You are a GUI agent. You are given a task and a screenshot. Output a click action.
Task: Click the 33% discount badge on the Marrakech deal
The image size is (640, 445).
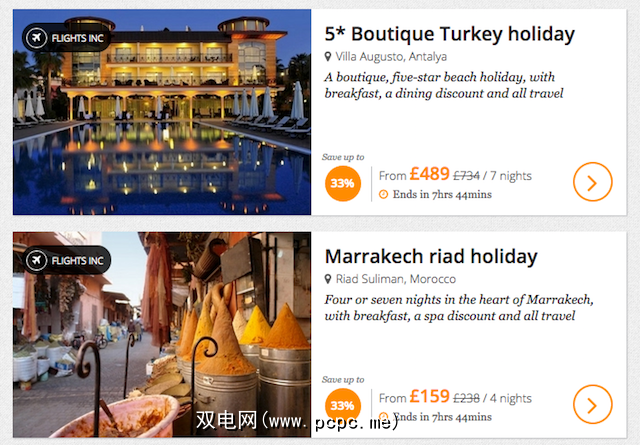coord(342,405)
